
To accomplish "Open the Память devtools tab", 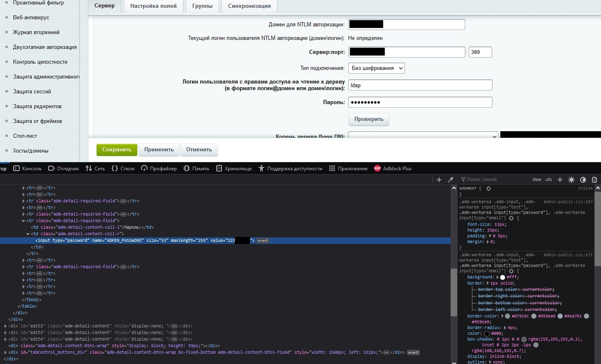I will (x=196, y=168).
